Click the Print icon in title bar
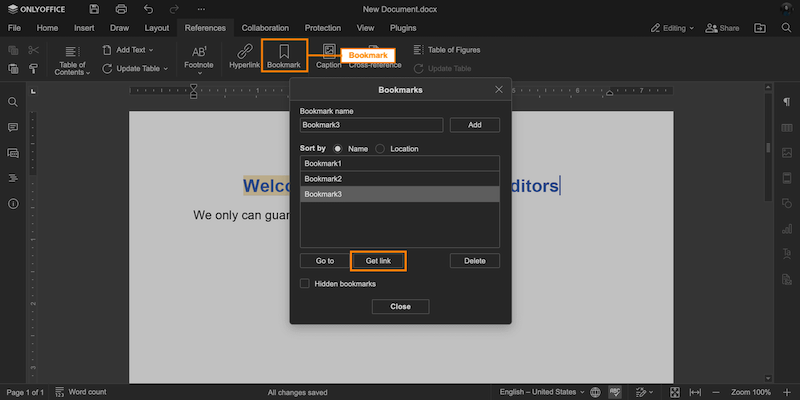Viewport: 800px width, 400px height. point(121,9)
